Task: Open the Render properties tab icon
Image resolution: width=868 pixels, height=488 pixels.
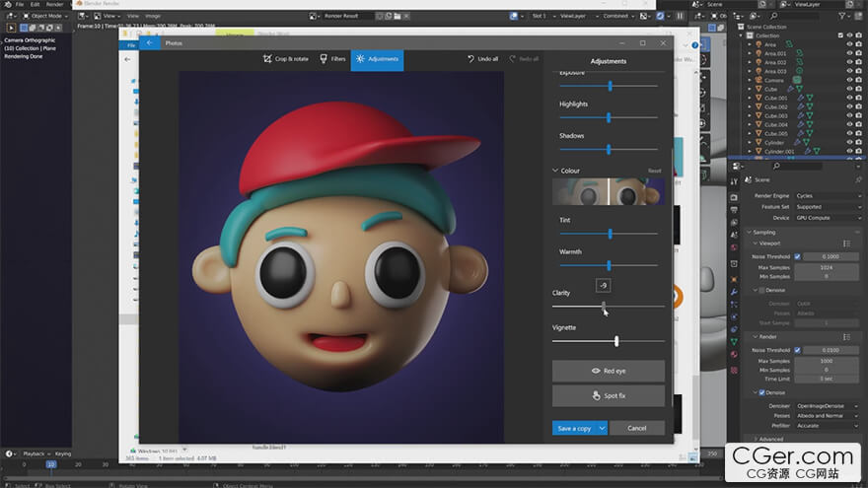Action: [x=734, y=197]
